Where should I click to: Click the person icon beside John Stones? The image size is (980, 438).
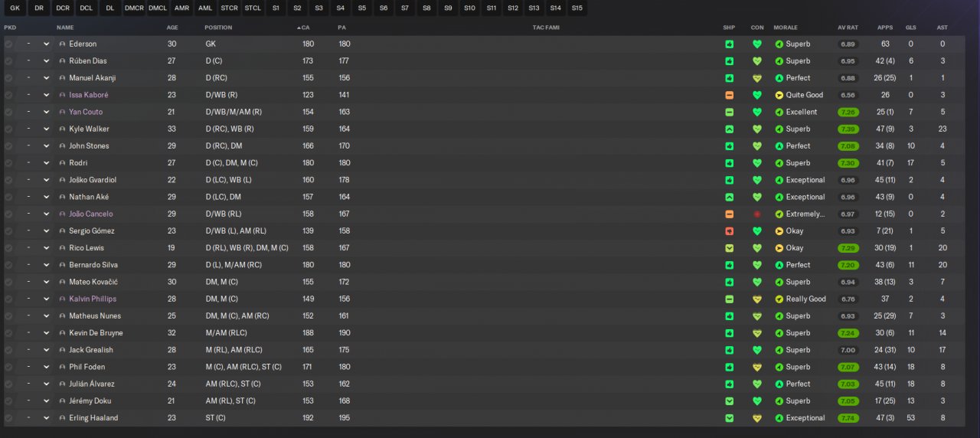coord(62,146)
